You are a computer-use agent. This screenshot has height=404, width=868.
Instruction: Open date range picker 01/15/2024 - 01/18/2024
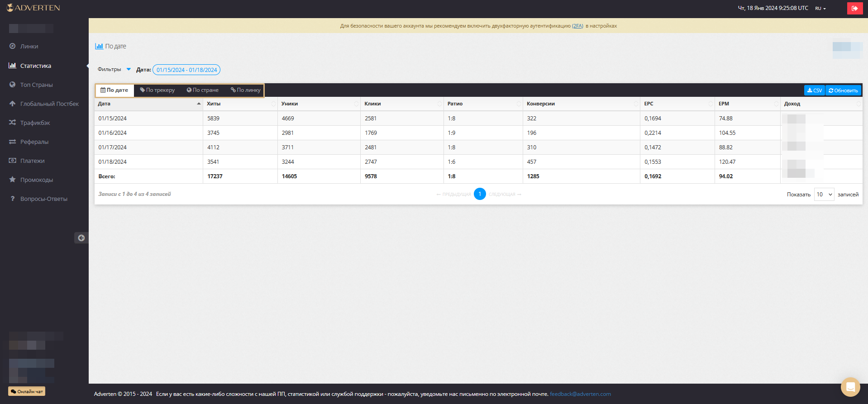pyautogui.click(x=186, y=70)
